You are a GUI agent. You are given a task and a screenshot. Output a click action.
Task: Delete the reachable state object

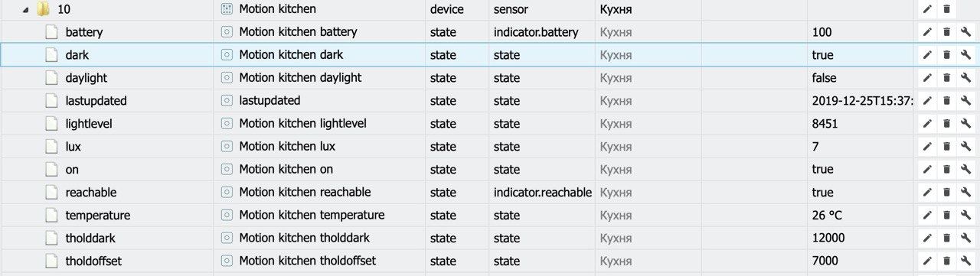946,192
